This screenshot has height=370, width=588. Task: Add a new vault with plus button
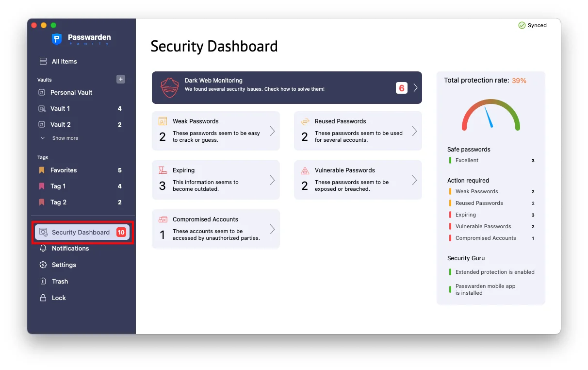click(x=121, y=79)
